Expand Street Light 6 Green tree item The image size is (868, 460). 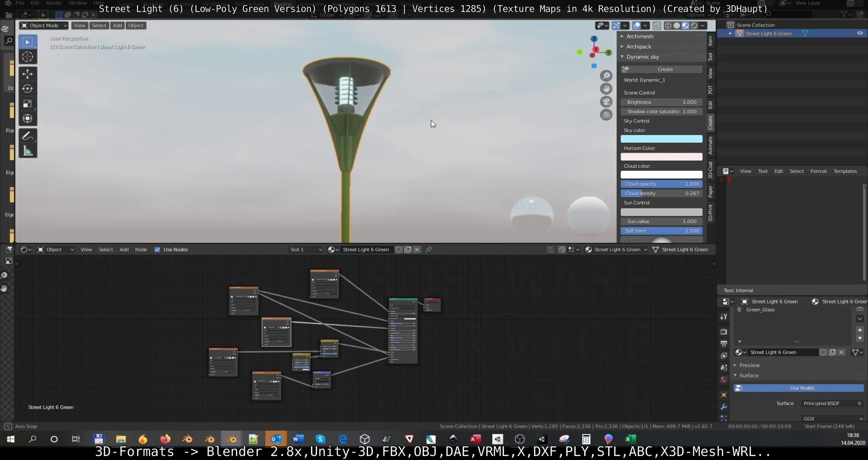[730, 33]
